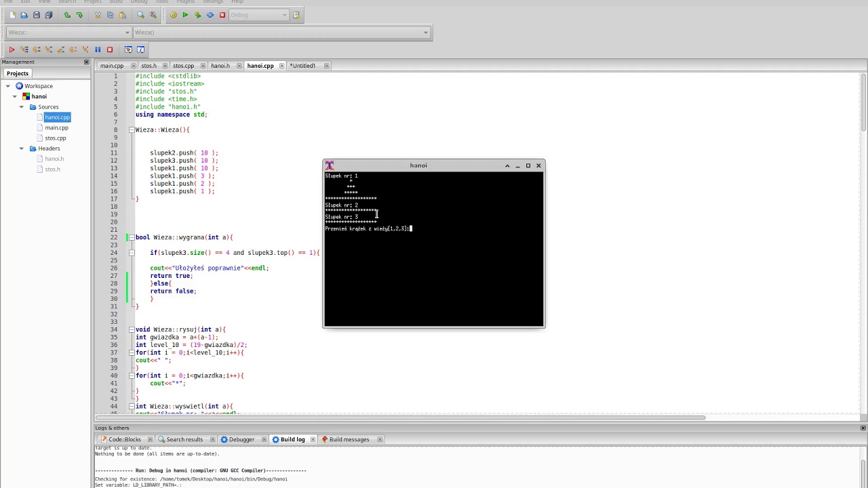Click the New file toolbar icon
The image size is (868, 488).
tap(12, 15)
